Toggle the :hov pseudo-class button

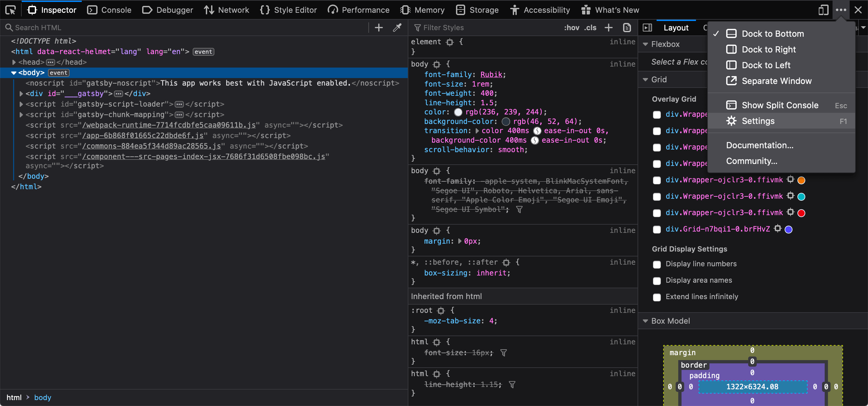point(572,28)
